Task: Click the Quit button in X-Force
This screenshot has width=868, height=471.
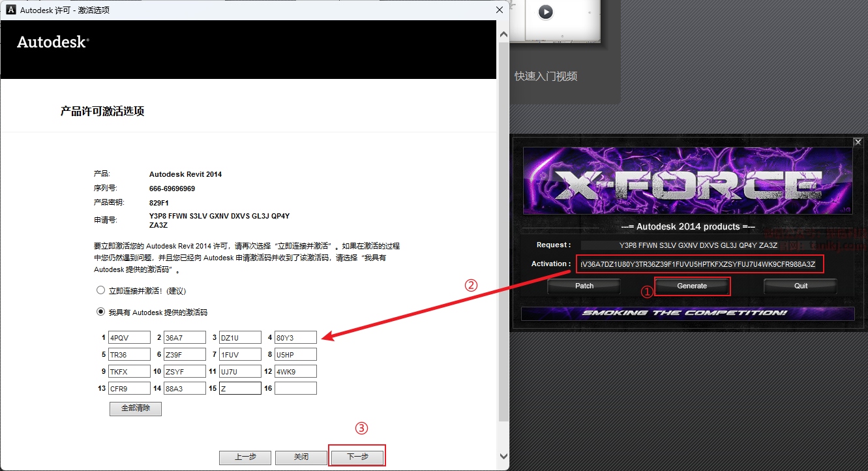Action: click(801, 286)
